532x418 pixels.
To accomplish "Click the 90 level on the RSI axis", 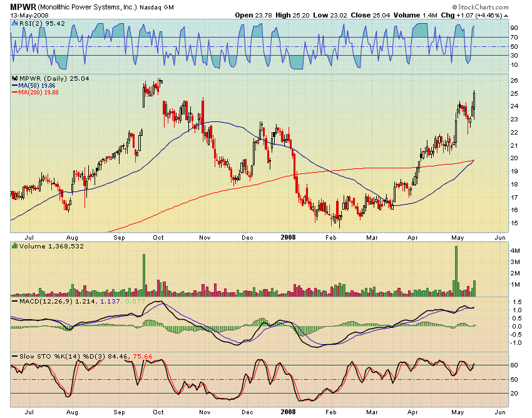I will [514, 28].
